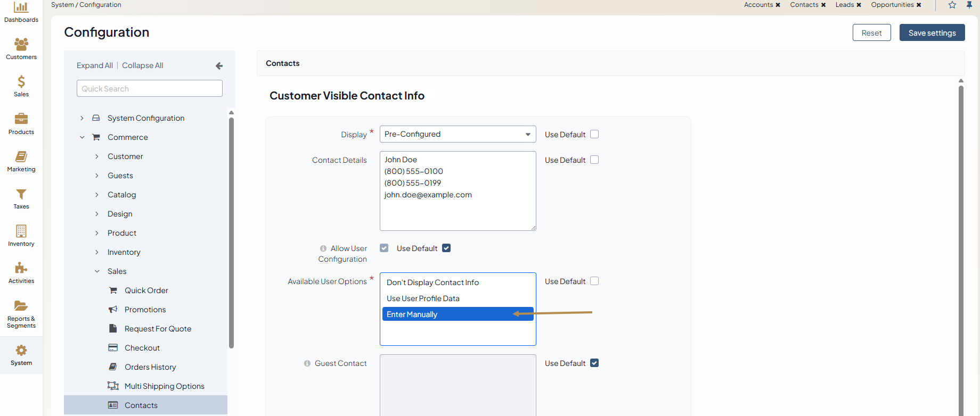Click the Expand All link

click(94, 65)
